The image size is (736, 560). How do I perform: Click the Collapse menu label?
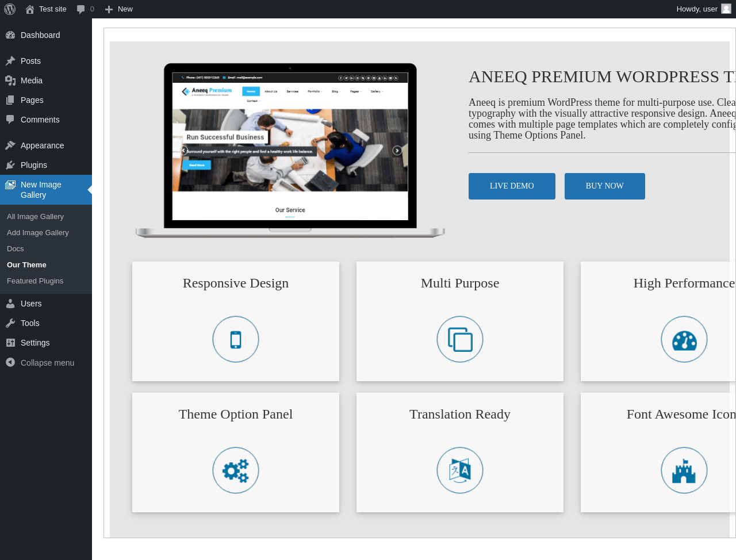click(x=47, y=363)
